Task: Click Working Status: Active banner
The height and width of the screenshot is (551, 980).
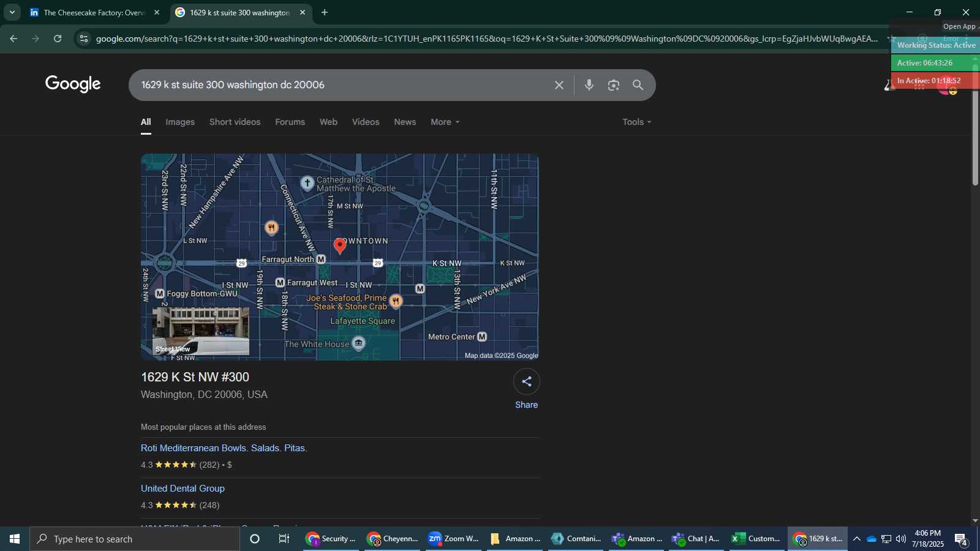Action: (936, 45)
